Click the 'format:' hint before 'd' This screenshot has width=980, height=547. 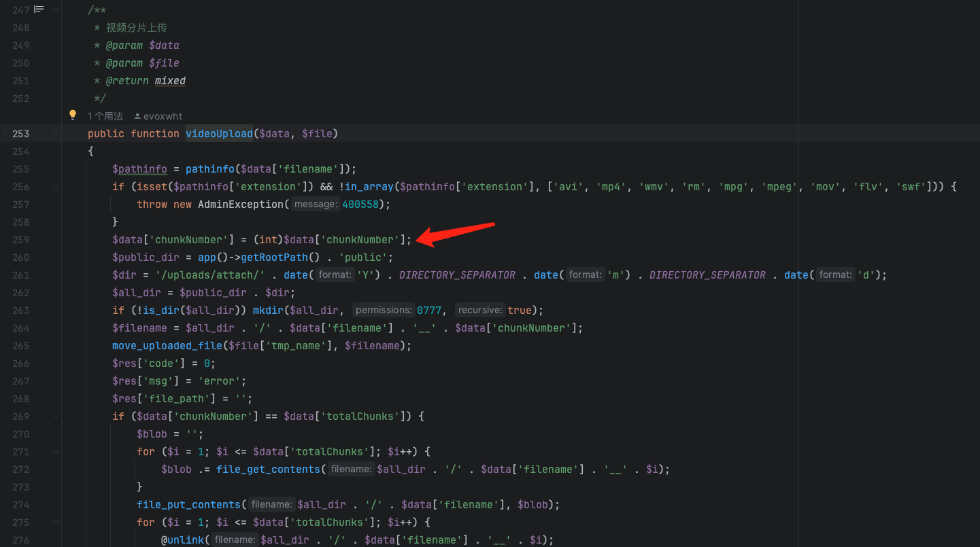(x=835, y=275)
